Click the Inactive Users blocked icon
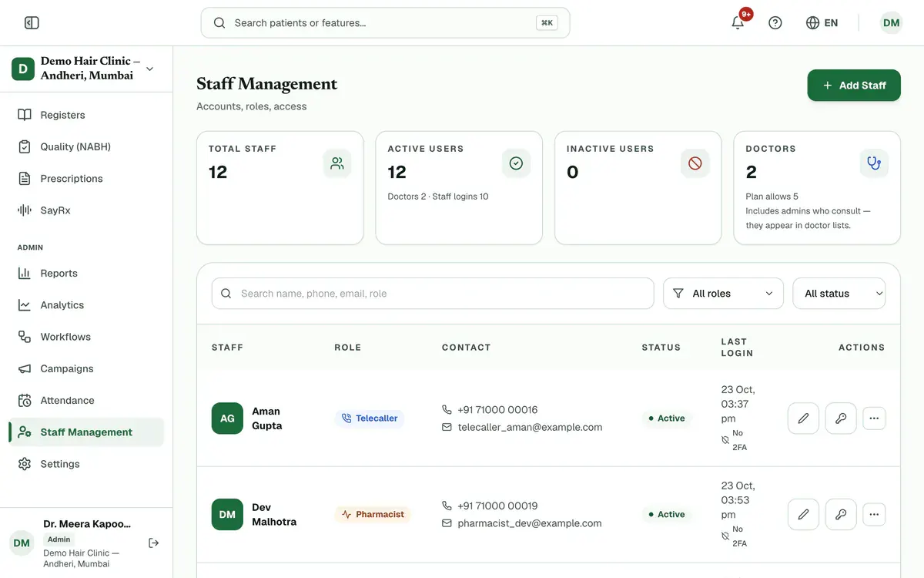 pyautogui.click(x=695, y=163)
